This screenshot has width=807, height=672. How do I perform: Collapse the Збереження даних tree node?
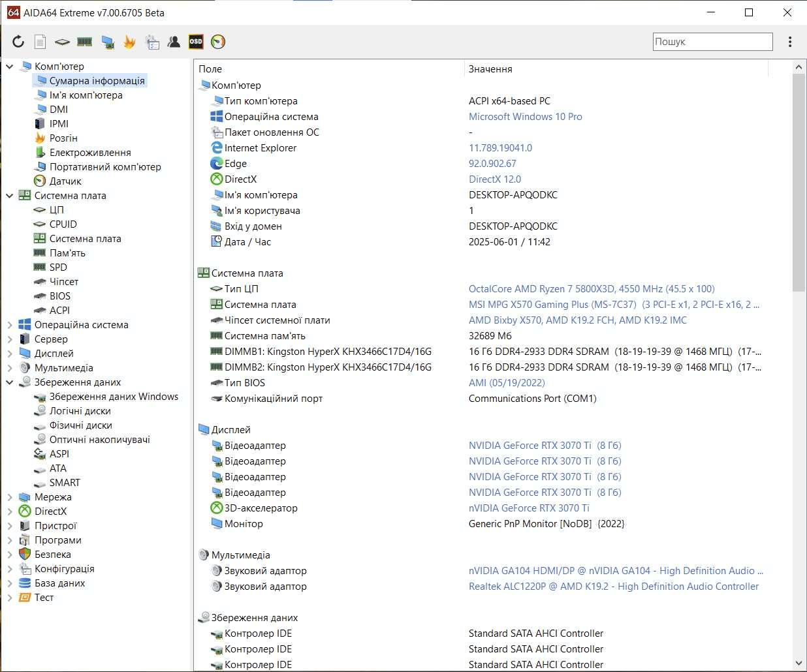tap(10, 382)
